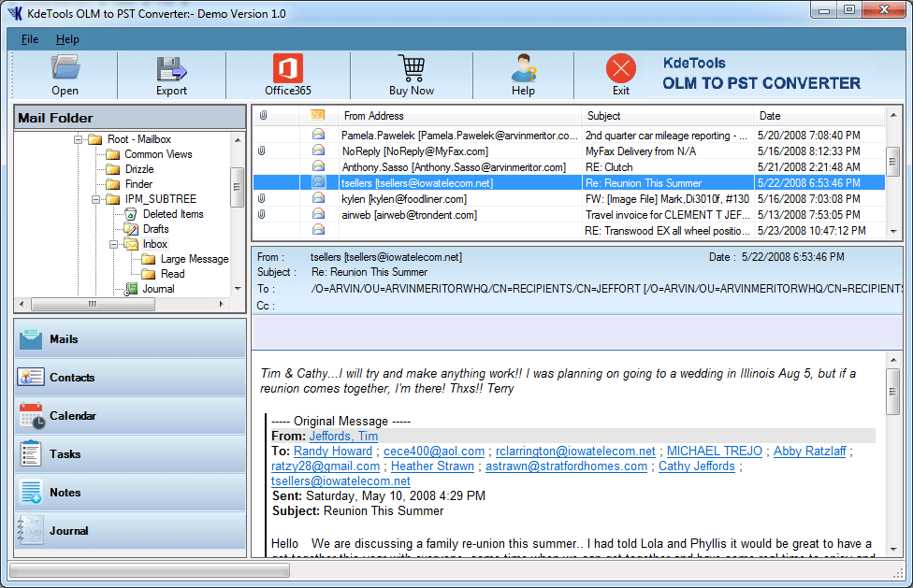Click the KdeTools logo in title bar

point(15,13)
